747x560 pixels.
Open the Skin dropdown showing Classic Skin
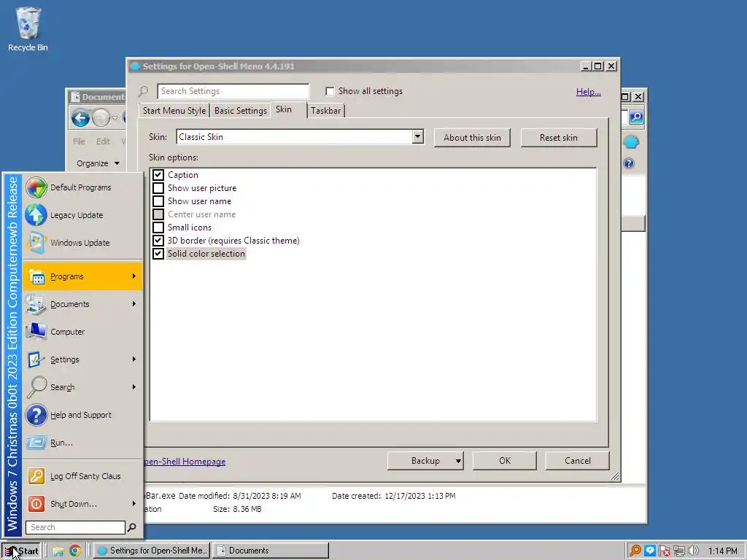pos(418,136)
